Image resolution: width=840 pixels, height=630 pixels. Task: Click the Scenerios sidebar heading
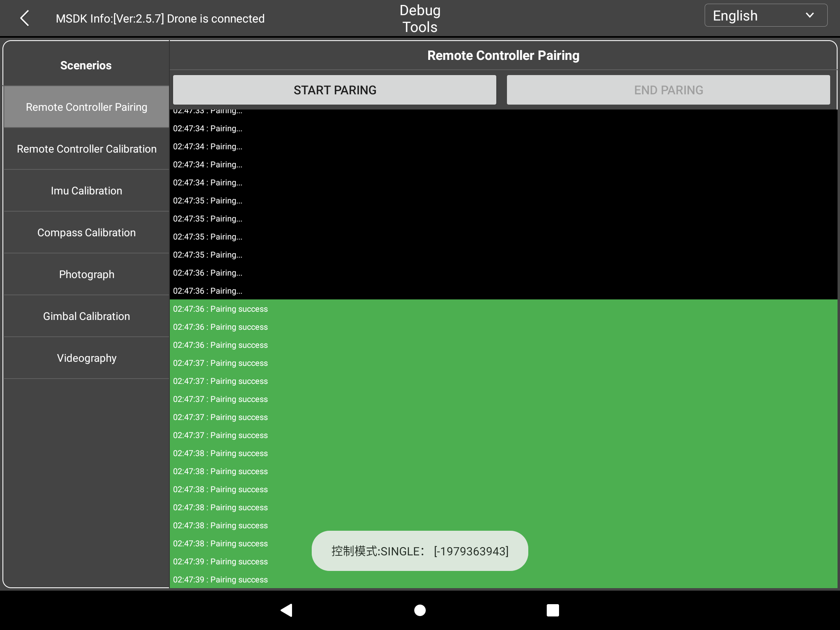[86, 65]
